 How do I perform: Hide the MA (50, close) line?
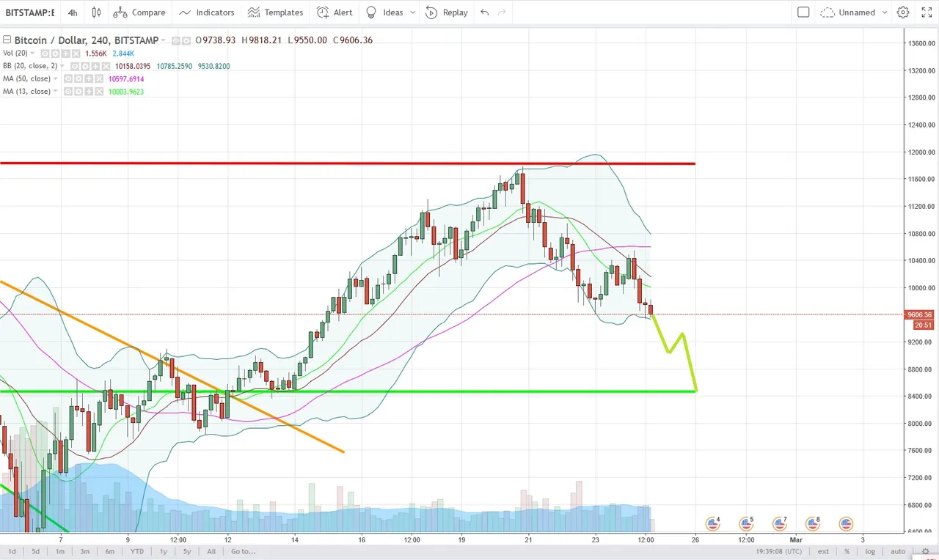tap(68, 79)
